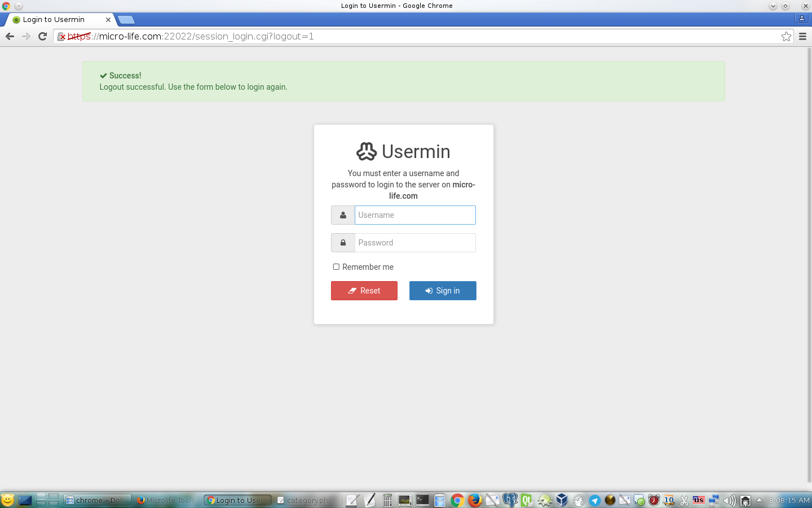This screenshot has height=508, width=812.
Task: Expand the hidden system tray icons
Action: [759, 500]
